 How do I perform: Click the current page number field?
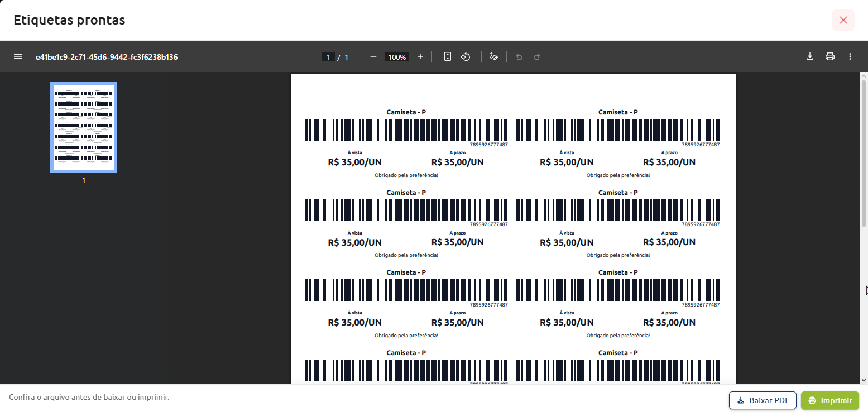coord(328,57)
